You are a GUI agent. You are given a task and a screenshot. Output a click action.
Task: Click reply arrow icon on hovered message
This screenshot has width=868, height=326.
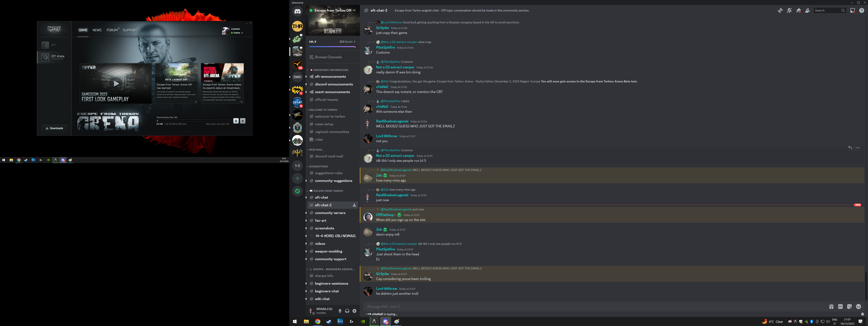(x=850, y=148)
